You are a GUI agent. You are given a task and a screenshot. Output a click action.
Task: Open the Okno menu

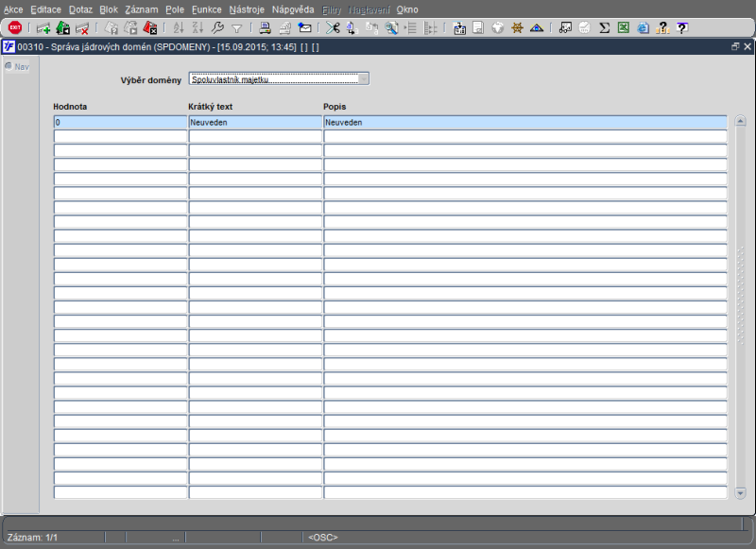(x=407, y=9)
